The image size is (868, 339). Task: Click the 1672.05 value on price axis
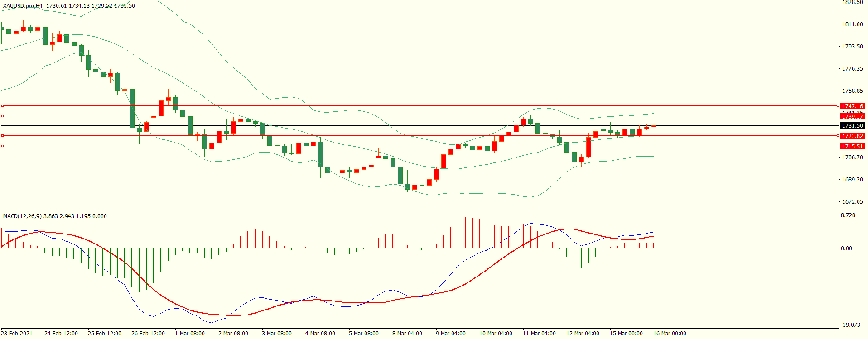(x=852, y=202)
